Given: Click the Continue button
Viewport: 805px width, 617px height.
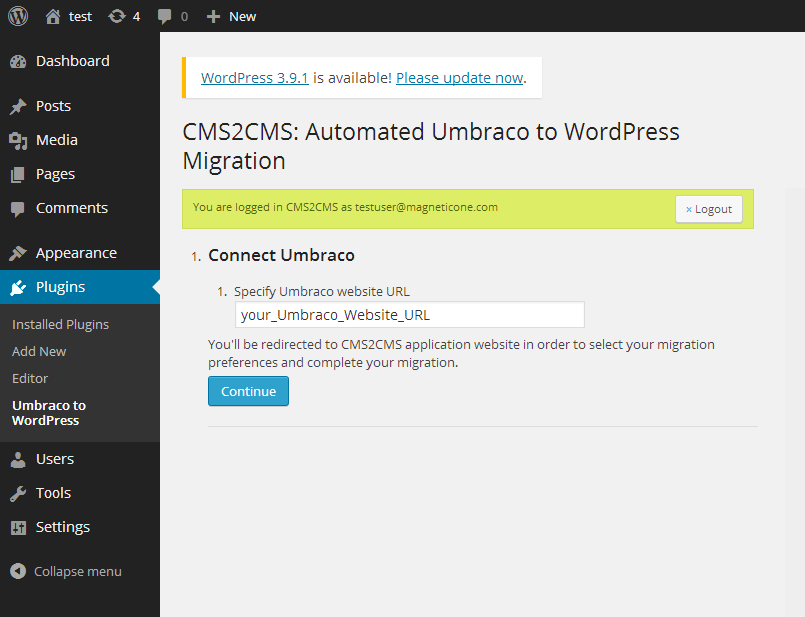Looking at the screenshot, I should [248, 391].
